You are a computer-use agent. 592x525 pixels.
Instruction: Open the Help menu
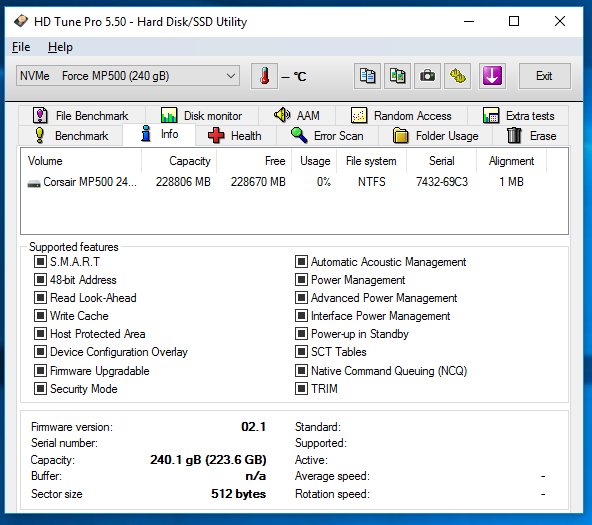[x=60, y=47]
